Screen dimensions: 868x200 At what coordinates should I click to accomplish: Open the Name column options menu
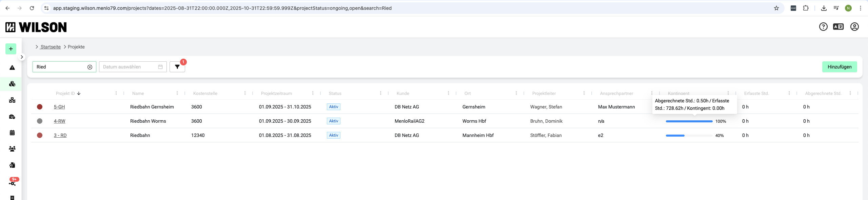tap(177, 93)
